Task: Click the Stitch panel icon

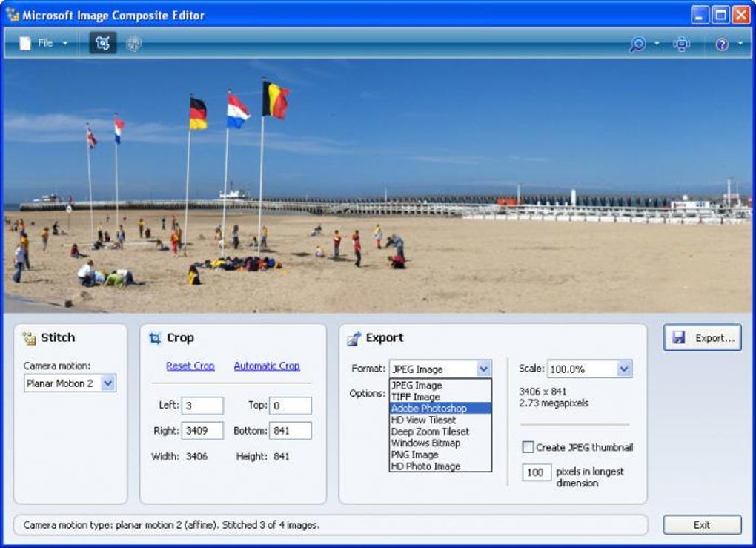Action: point(29,338)
